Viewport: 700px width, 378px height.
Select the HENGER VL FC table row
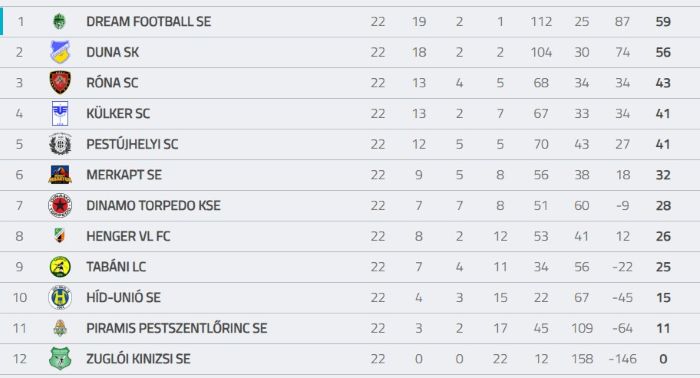pyautogui.click(x=350, y=236)
